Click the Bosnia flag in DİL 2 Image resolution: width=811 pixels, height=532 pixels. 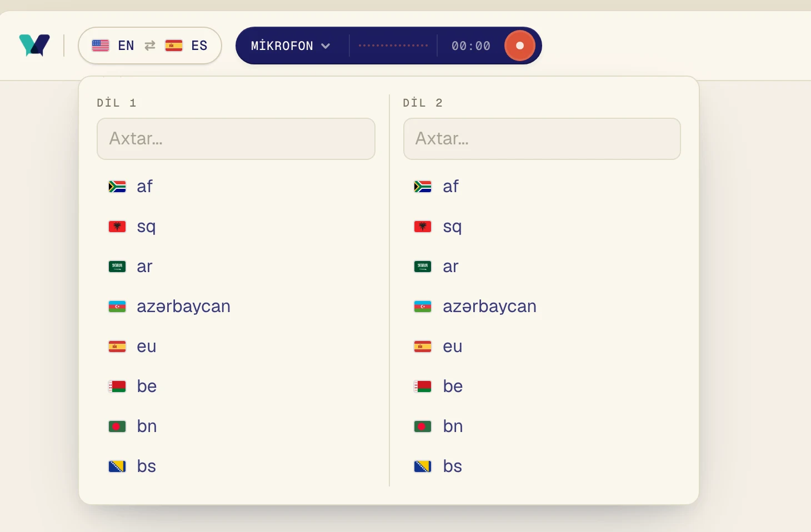click(x=423, y=466)
